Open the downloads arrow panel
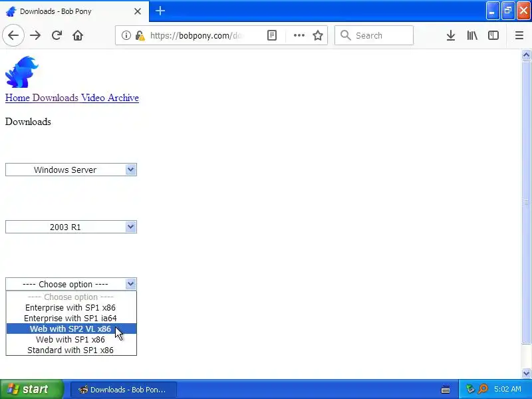Screen dimensions: 532x399 click(451, 35)
